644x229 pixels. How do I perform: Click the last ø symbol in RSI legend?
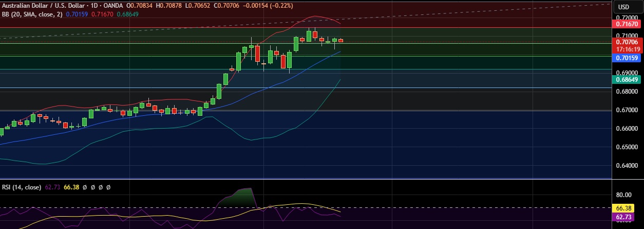(108, 187)
